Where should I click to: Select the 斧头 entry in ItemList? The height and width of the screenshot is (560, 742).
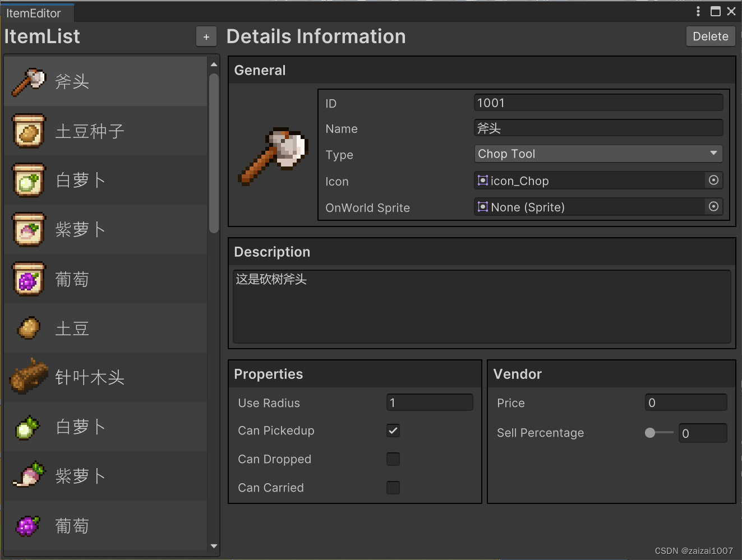105,82
